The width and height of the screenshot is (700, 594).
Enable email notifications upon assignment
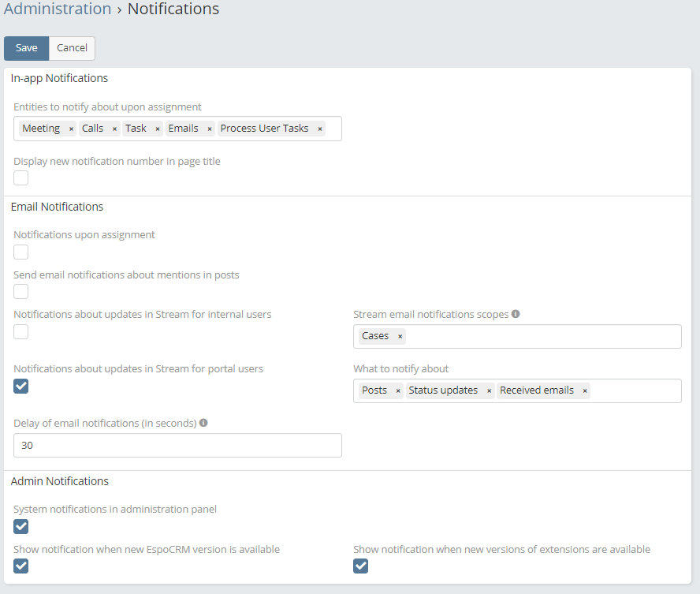coord(21,252)
